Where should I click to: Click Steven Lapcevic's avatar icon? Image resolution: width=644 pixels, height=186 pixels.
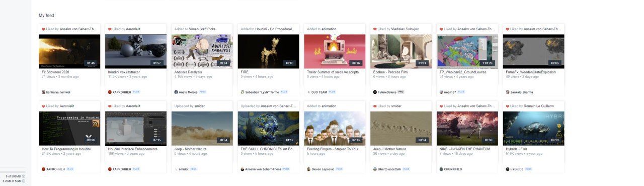(x=309, y=169)
